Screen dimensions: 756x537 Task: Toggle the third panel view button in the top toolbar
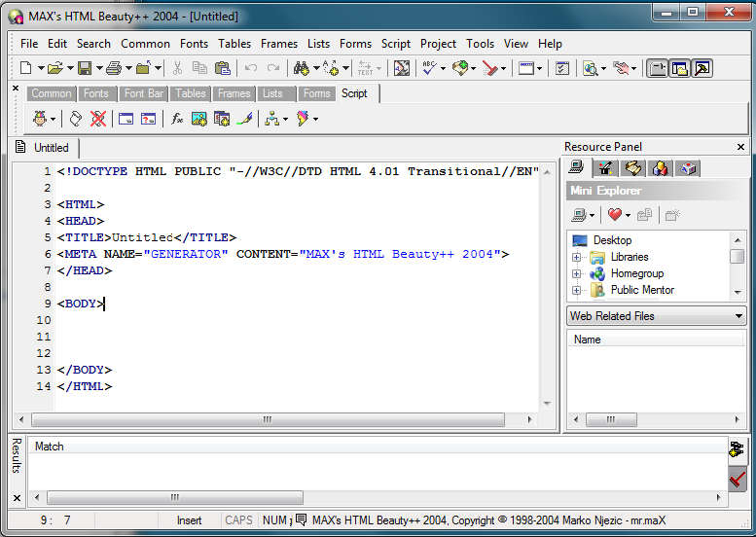point(701,68)
